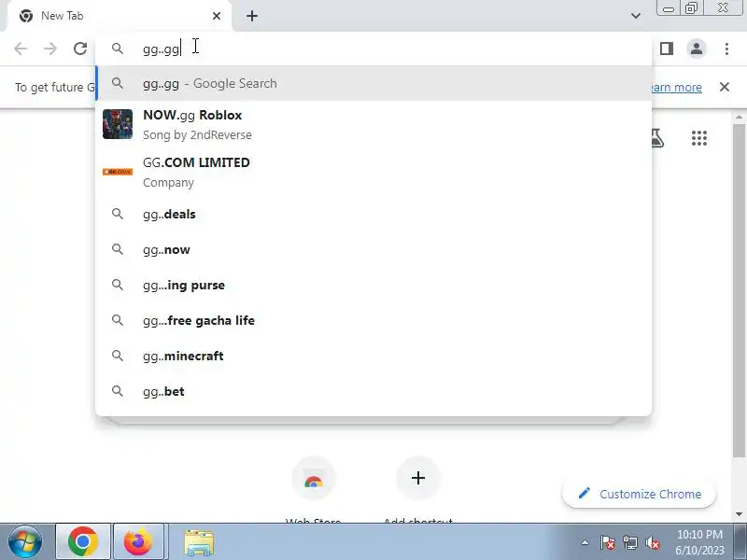Open the Chrome three-dot menu
This screenshot has height=560, width=747.
pos(726,49)
